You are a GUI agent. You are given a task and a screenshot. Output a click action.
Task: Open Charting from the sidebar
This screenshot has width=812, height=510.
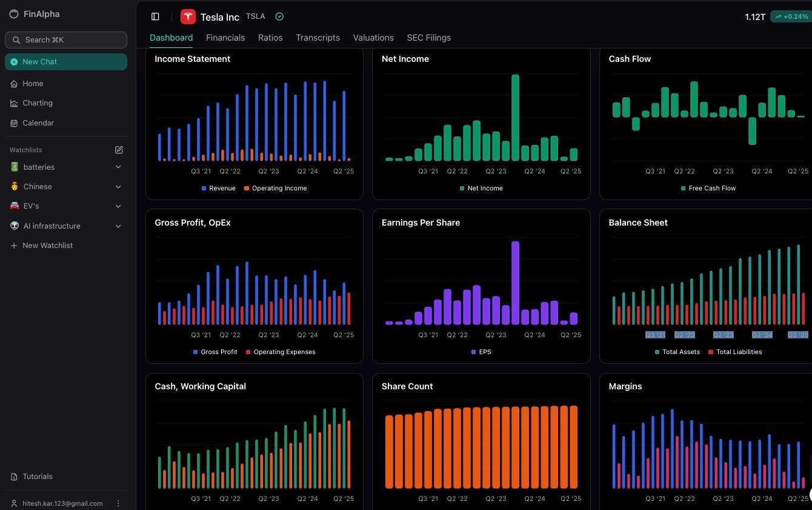coord(37,103)
